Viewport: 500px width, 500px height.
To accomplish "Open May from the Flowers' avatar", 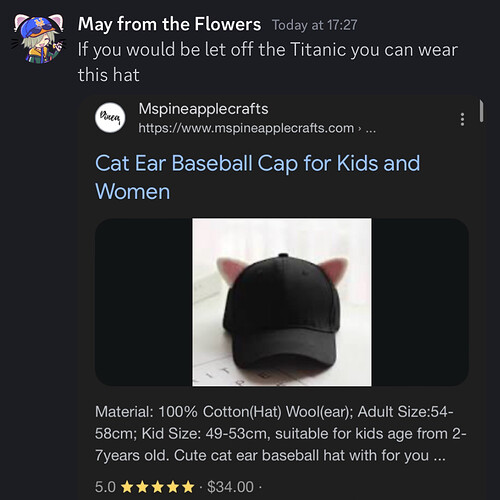I will (x=38, y=38).
